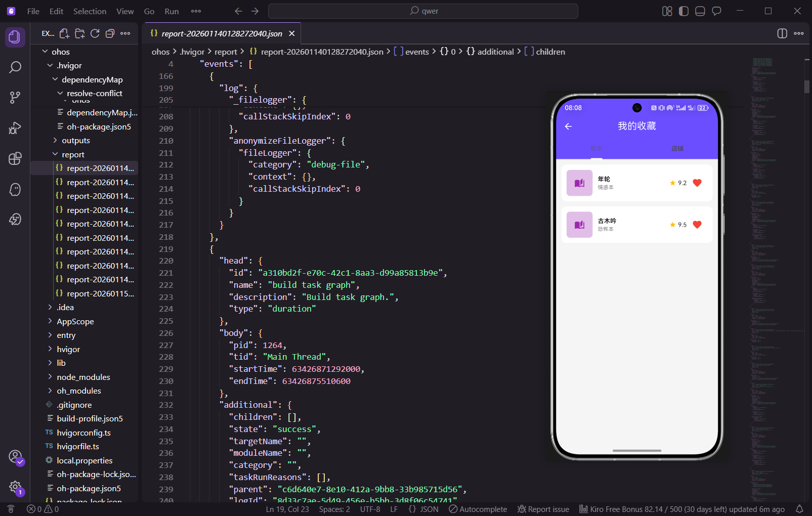Open the title bar overflow menu ellipsis
Viewport: 812px width, 516px height.
(196, 11)
